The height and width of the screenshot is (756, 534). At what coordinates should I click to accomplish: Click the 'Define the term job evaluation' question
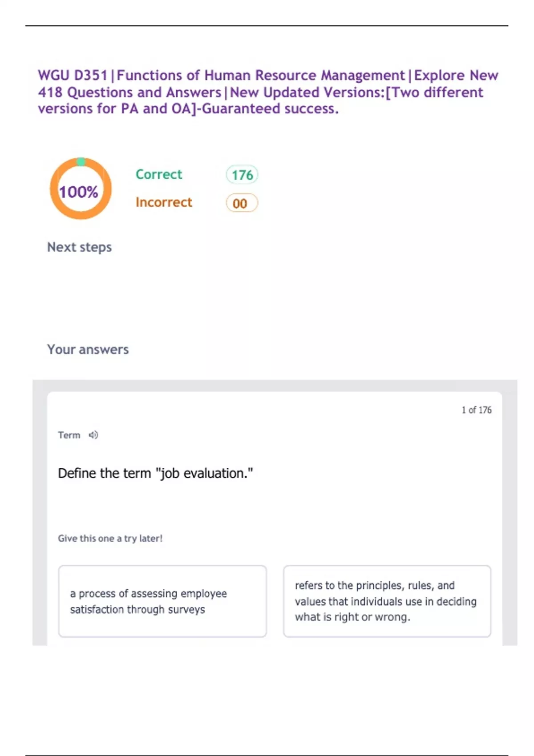(155, 473)
